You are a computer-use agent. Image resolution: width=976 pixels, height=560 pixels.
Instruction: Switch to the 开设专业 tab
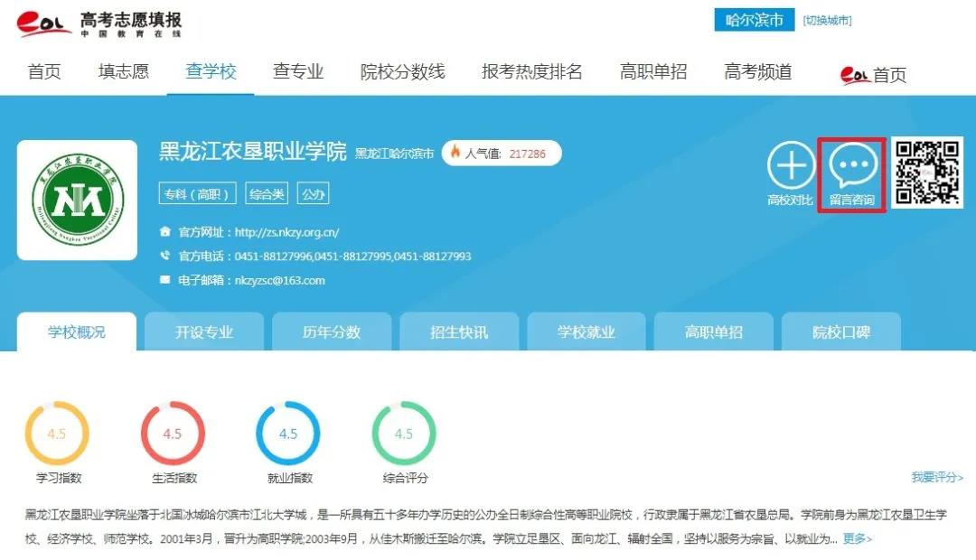pyautogui.click(x=204, y=331)
